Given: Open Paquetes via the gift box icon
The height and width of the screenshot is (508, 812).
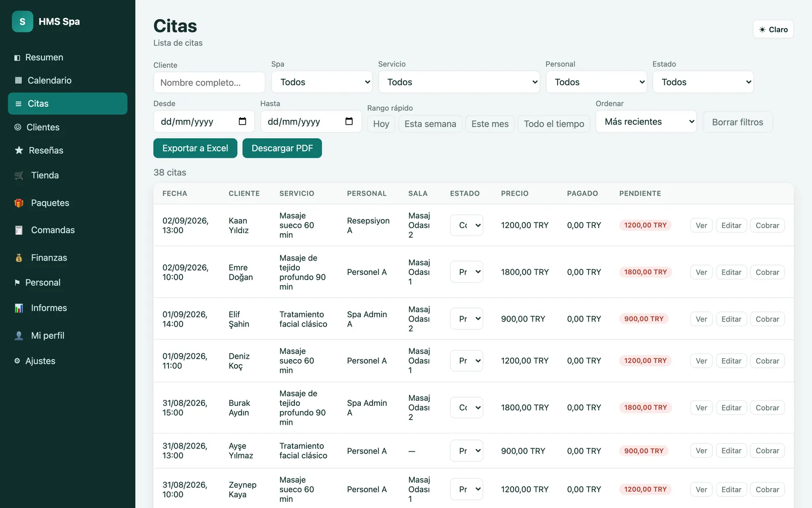Looking at the screenshot, I should pos(19,203).
